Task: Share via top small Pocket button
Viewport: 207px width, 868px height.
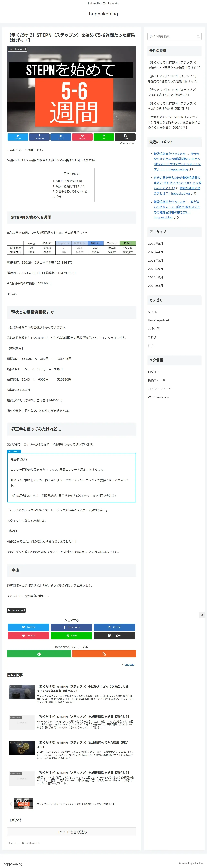Action: [82, 137]
